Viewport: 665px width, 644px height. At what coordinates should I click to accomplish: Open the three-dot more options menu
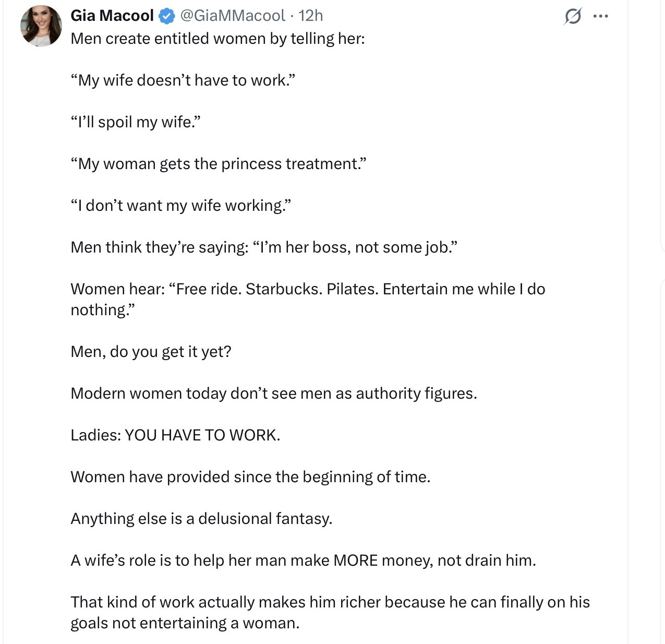point(601,17)
